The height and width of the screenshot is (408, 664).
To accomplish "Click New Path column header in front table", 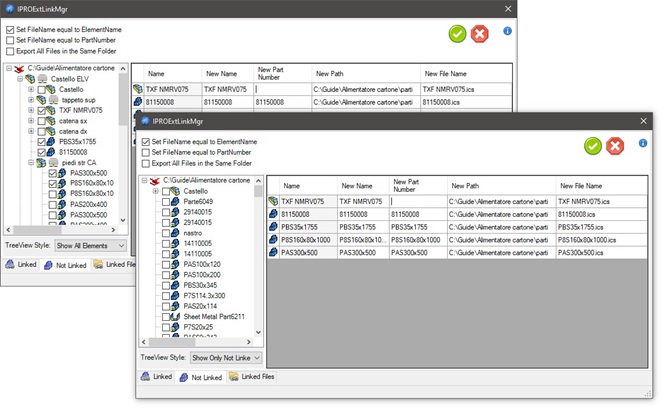I will [501, 186].
